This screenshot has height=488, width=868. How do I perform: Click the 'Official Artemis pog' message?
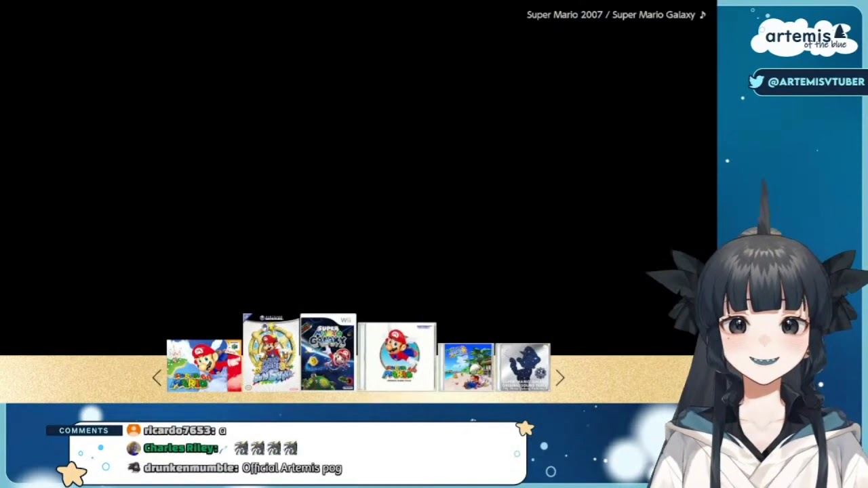tap(292, 468)
